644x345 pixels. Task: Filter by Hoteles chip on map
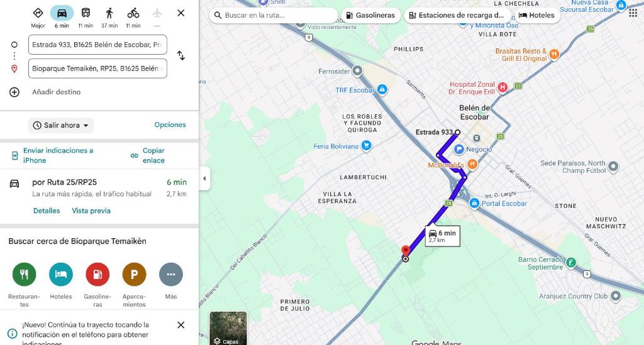point(536,15)
